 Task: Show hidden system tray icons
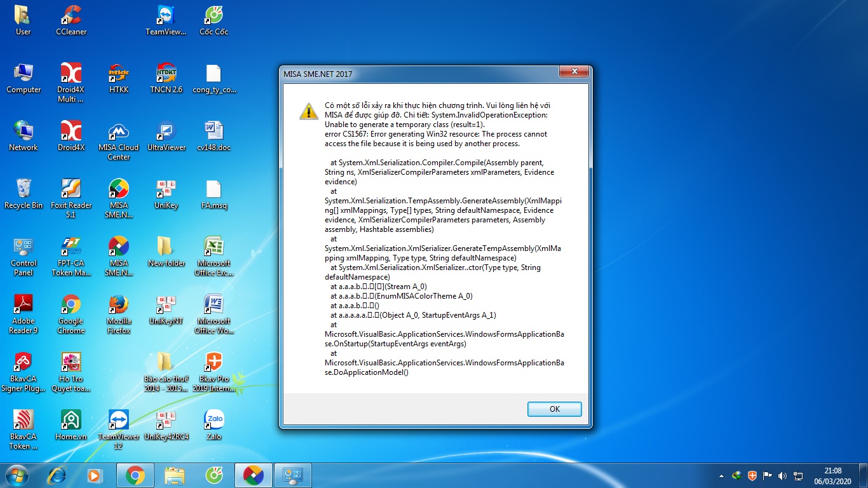(x=721, y=476)
